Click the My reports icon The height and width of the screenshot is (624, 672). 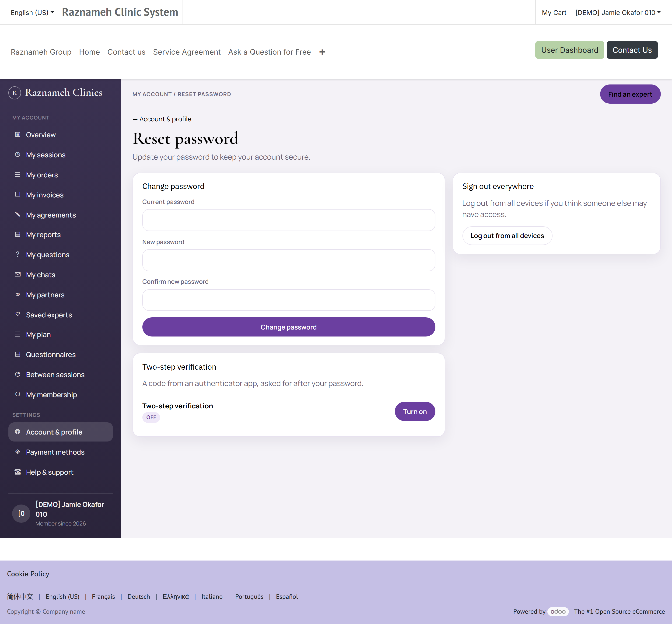(x=17, y=234)
